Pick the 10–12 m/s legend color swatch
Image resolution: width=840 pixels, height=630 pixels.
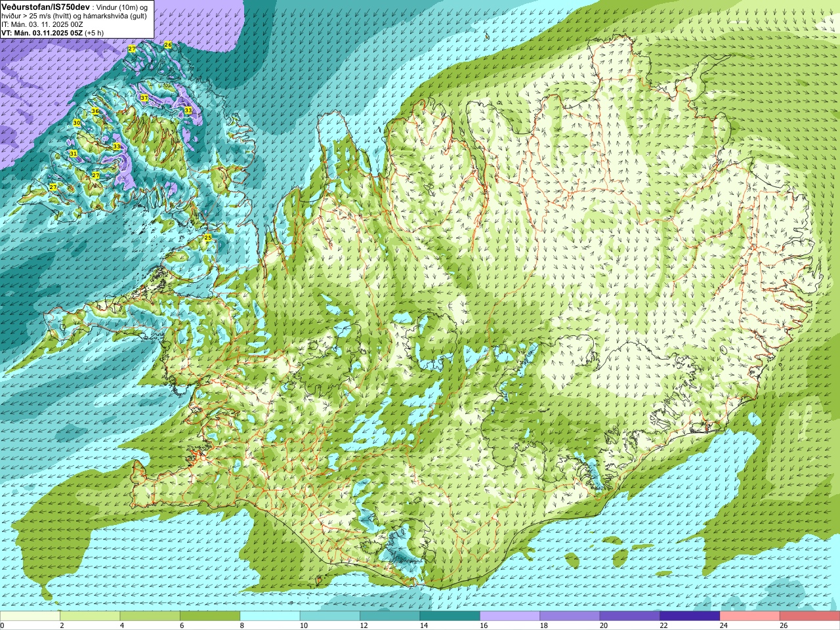330,616
